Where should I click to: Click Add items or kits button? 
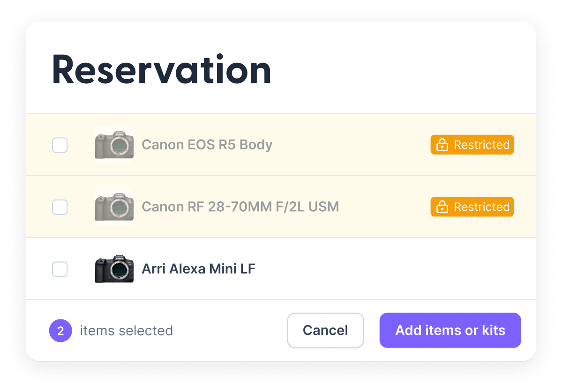[x=450, y=330]
